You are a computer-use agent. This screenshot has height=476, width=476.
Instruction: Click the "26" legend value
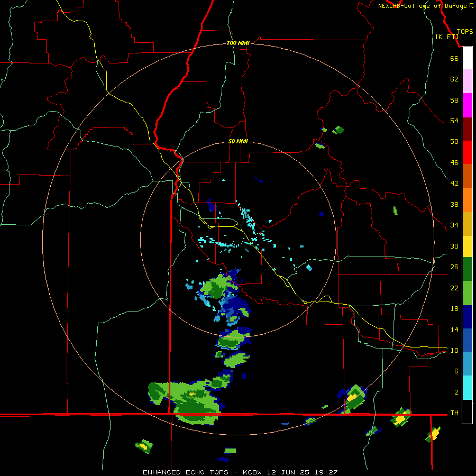coord(454,267)
